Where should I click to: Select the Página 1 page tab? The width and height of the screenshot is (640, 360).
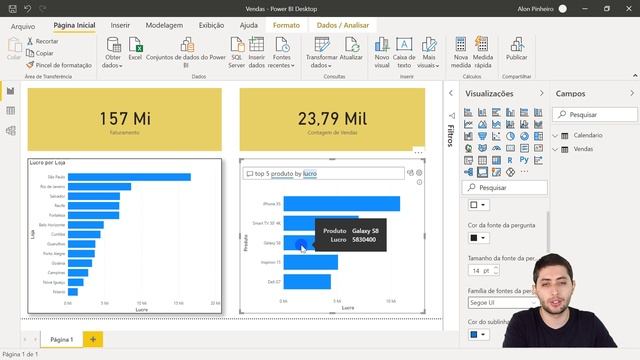62,339
